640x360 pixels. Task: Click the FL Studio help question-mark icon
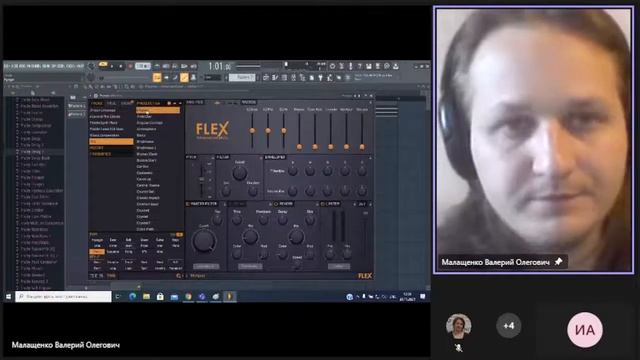point(359,66)
